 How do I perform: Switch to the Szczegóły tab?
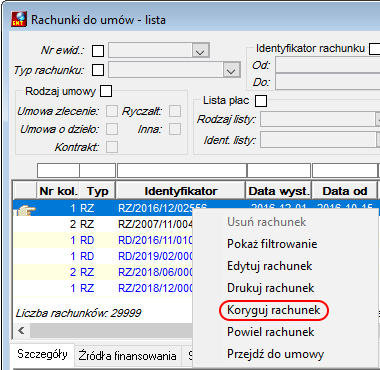pos(42,354)
